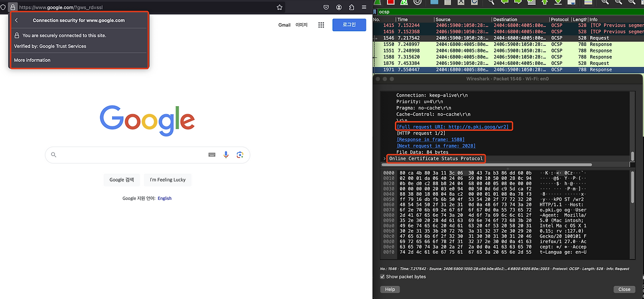This screenshot has height=299, width=644.
Task: Go back in connection security panel
Action: [17, 21]
